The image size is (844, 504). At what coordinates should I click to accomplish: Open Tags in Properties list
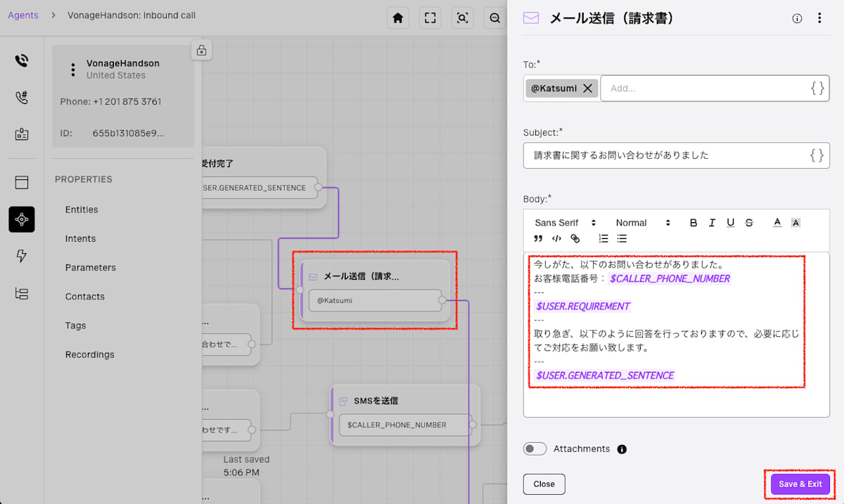75,325
